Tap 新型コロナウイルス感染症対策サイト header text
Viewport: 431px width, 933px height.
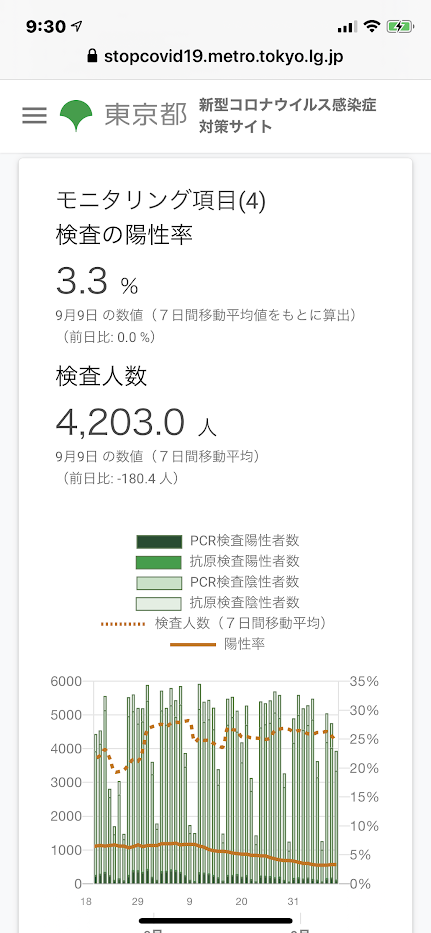pyautogui.click(x=288, y=116)
